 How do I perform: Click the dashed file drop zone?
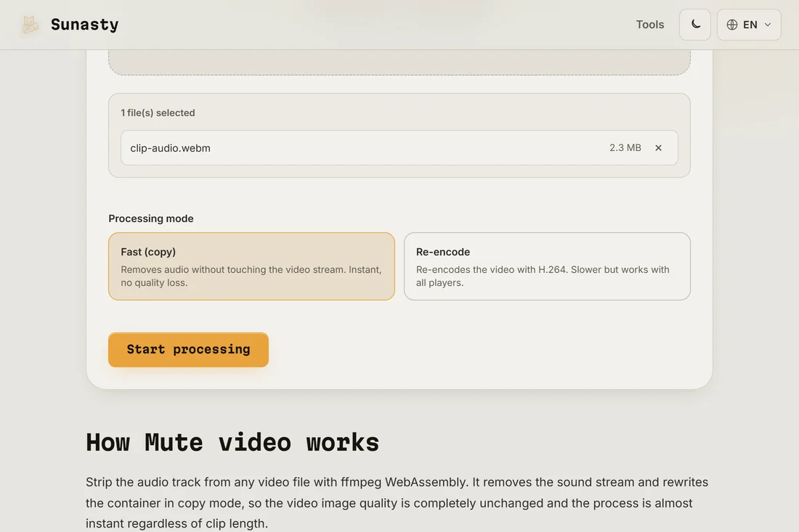point(399,62)
